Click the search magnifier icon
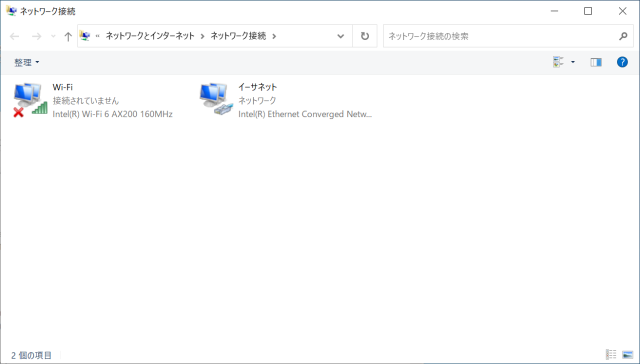This screenshot has height=364, width=640. 623,36
